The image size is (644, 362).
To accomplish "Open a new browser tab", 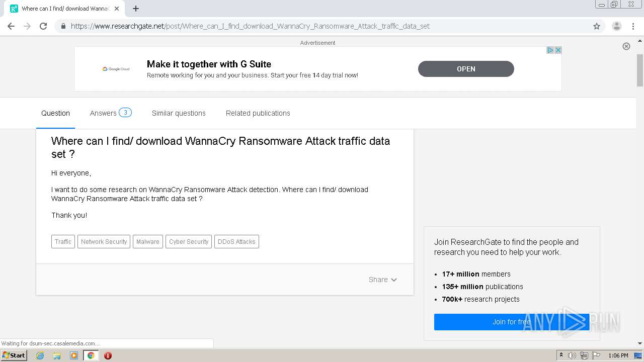I will point(135,9).
